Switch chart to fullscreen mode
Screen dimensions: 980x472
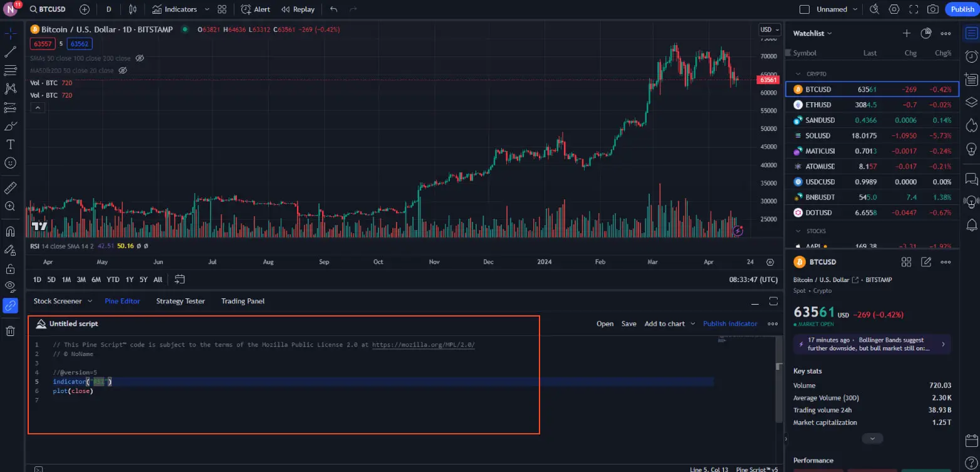point(914,9)
